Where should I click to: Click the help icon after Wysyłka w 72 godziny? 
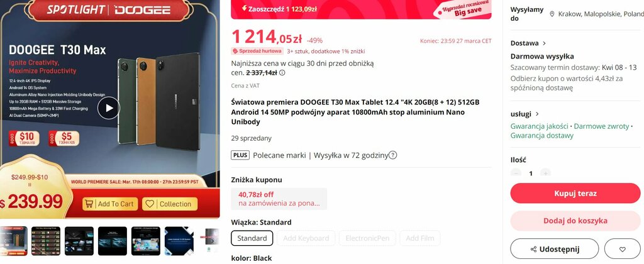coord(392,155)
